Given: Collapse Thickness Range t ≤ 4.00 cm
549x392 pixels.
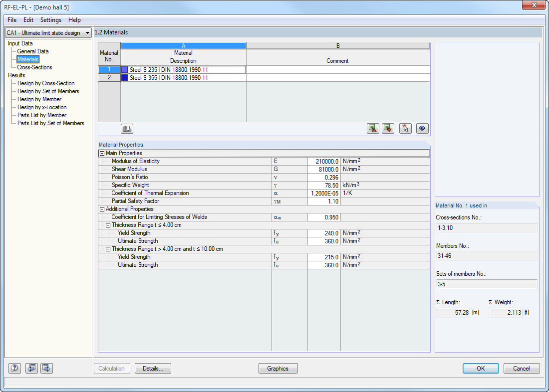Looking at the screenshot, I should pos(108,225).
